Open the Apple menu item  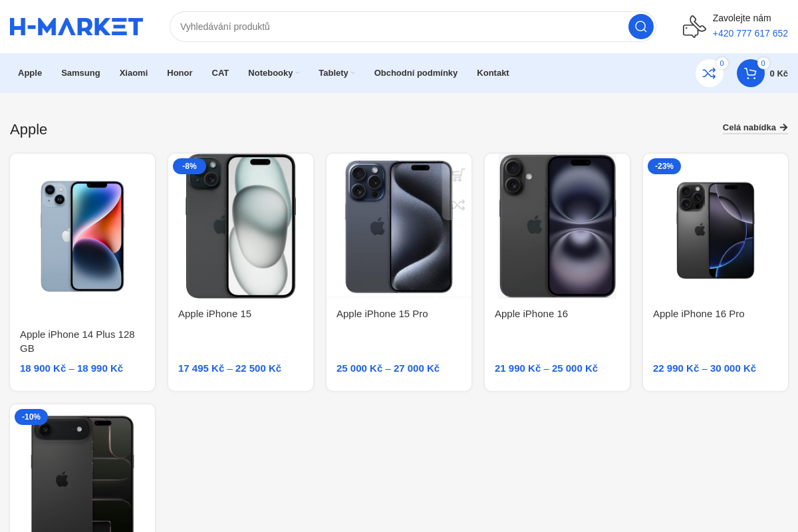click(x=30, y=73)
